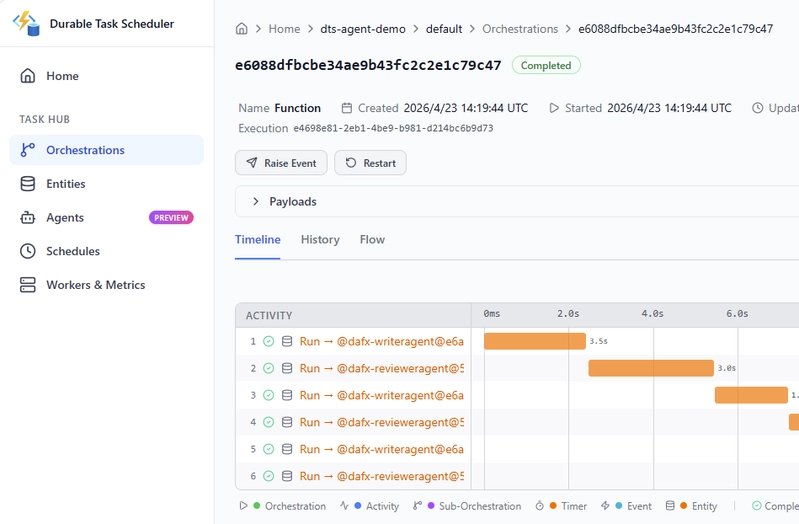Click the play icon beside Started
Screen dimensions: 799x524
[554, 108]
